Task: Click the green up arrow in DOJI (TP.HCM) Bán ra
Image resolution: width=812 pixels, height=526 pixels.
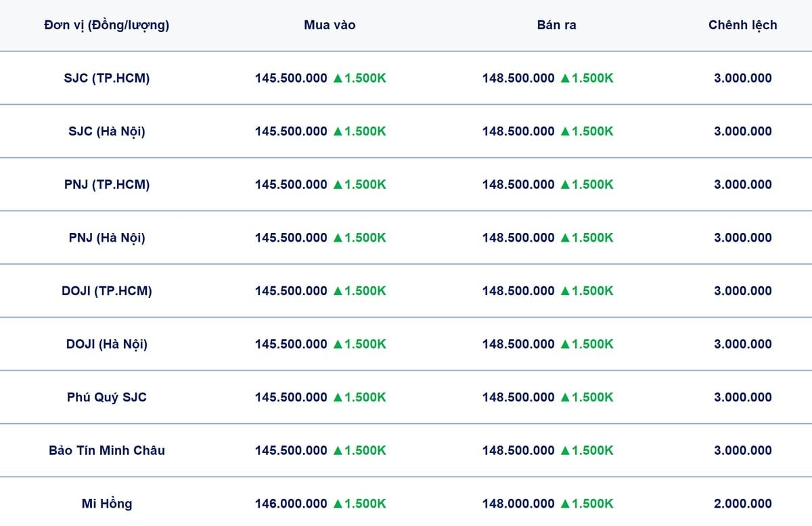Action: 565,290
